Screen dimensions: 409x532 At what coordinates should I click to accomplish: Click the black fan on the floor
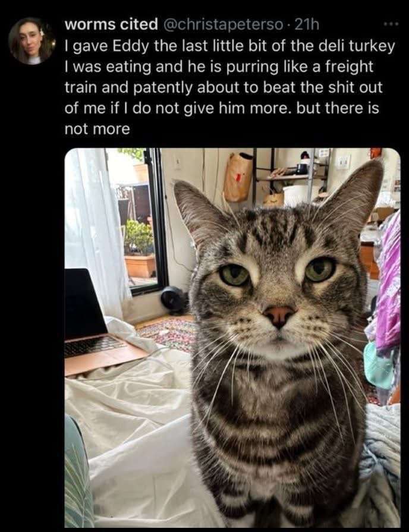point(174,300)
